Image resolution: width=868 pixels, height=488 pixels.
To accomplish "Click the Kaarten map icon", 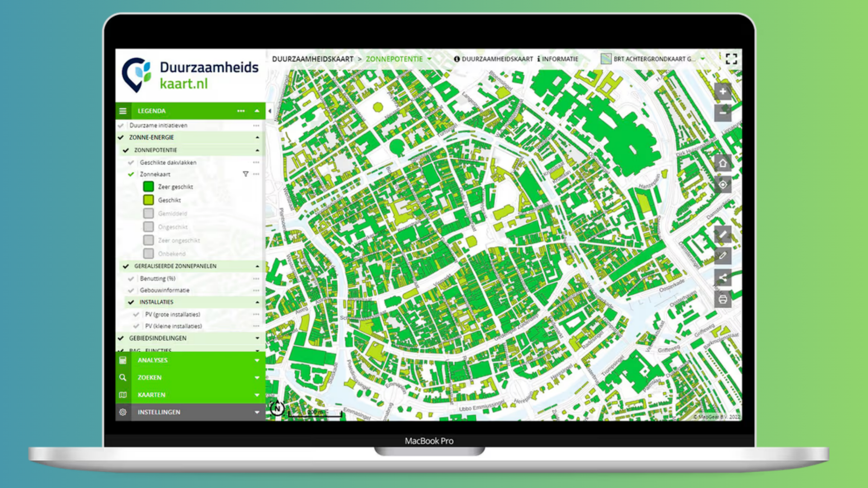I will tap(123, 394).
